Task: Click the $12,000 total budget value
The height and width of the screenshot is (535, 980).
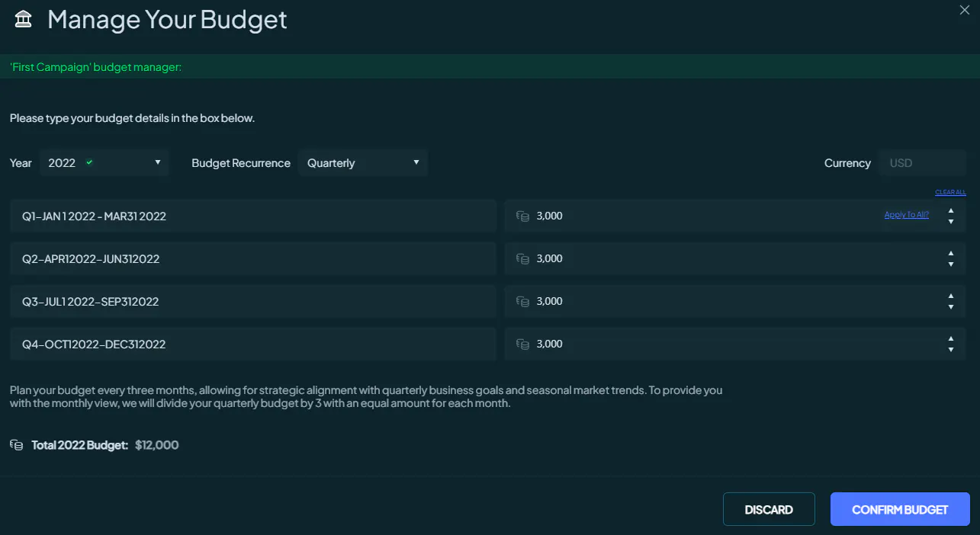Action: 156,445
